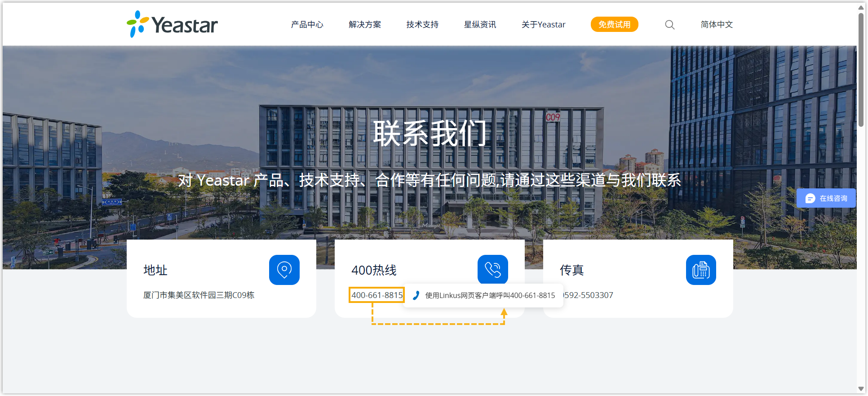Click the blue phone hotline icon
The width and height of the screenshot is (868, 396).
pos(492,270)
